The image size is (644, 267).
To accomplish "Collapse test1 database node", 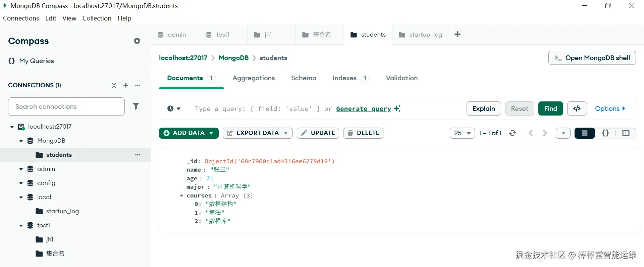I will coord(21,226).
